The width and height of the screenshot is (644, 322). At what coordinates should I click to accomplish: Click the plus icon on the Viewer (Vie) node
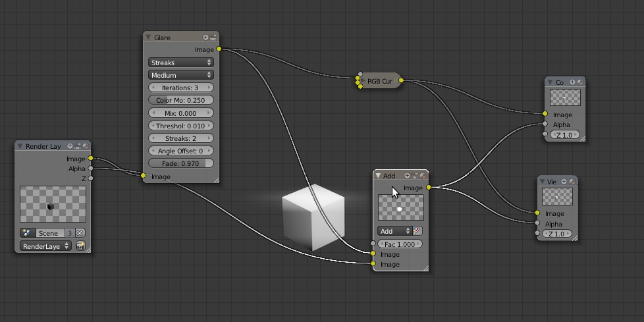click(564, 181)
